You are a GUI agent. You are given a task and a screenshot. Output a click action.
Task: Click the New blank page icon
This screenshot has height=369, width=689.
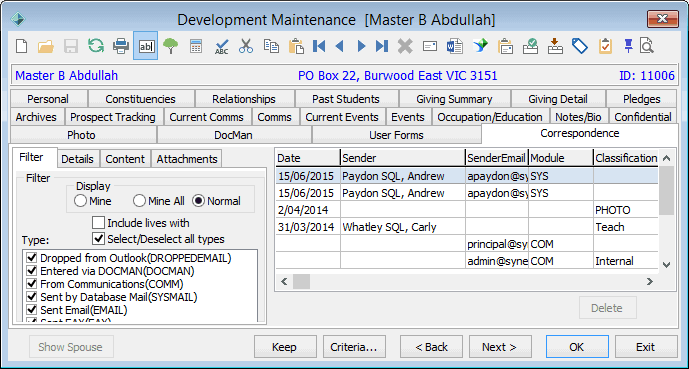click(22, 46)
